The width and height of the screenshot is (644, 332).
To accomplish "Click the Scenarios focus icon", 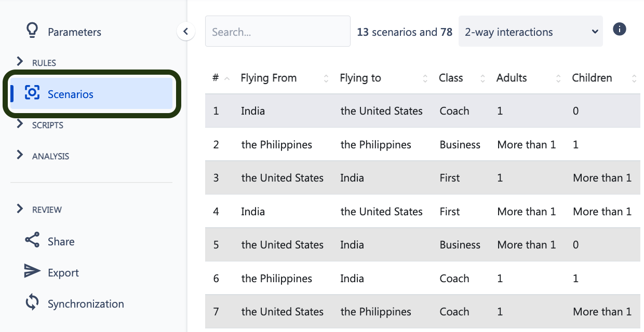I will (32, 93).
